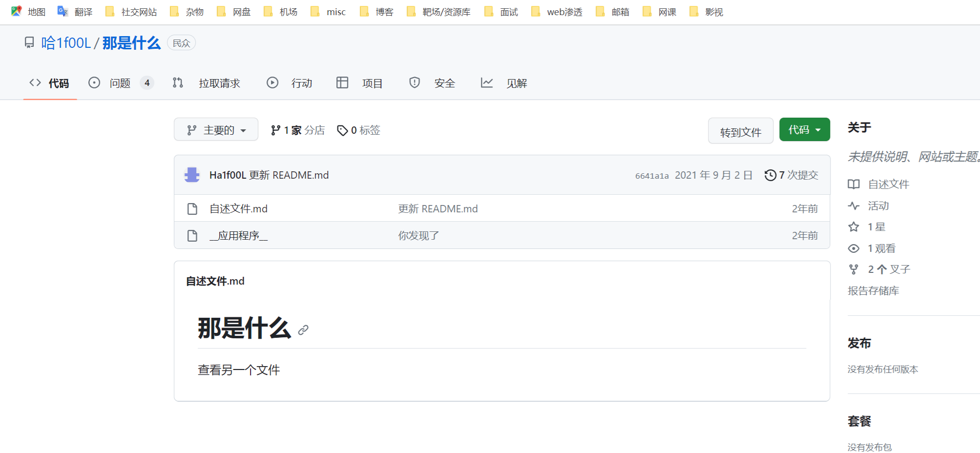Switch to the 项目 tab

pyautogui.click(x=359, y=83)
